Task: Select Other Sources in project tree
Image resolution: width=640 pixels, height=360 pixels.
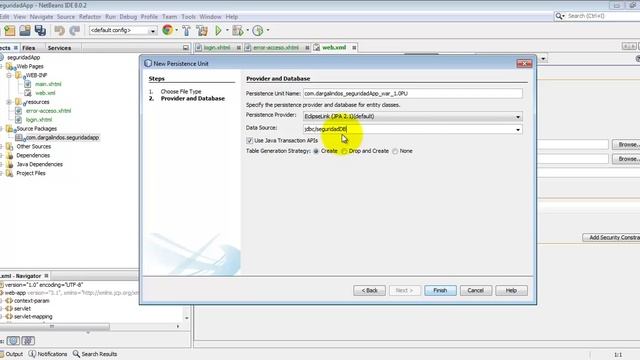Action: pyautogui.click(x=33, y=147)
